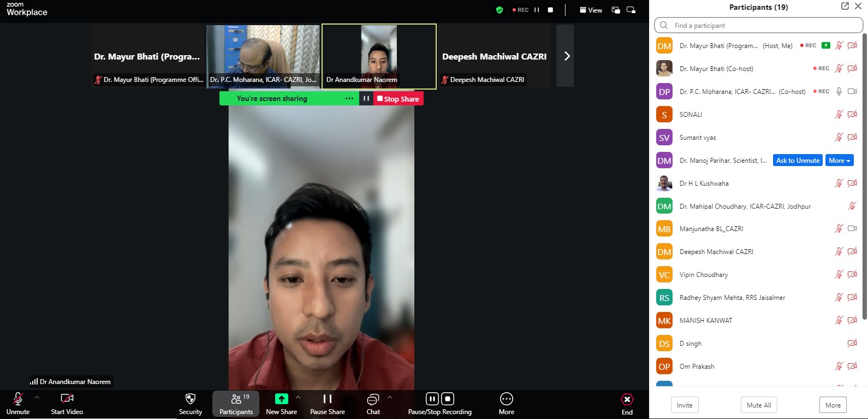Click green share indicator on host row
The height and width of the screenshot is (419, 868).
(x=826, y=45)
